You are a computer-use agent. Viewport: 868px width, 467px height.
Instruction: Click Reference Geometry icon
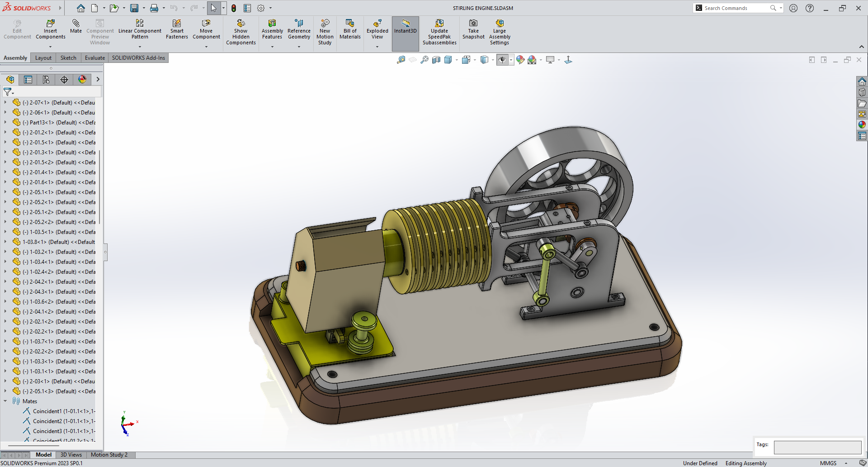click(x=299, y=29)
